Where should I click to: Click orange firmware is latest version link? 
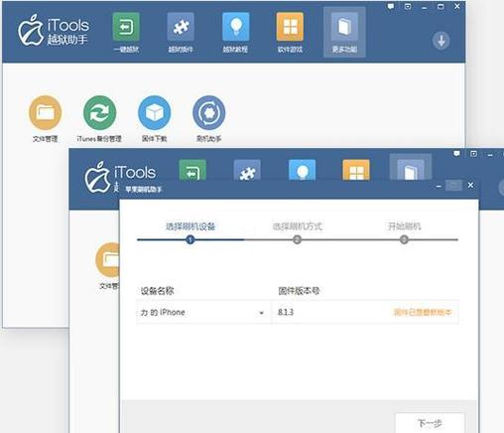[423, 312]
